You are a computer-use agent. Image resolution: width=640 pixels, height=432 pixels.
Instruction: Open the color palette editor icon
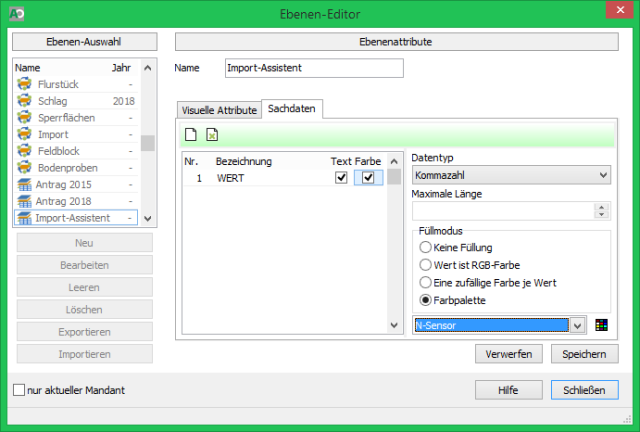coord(601,325)
